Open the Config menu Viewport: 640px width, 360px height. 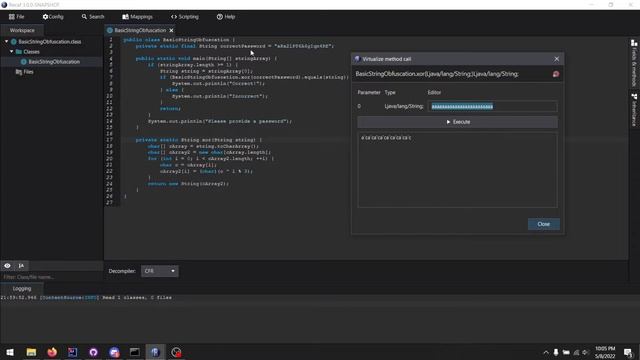click(53, 17)
